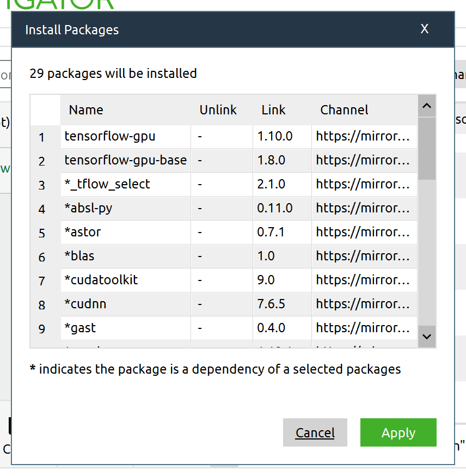Select the tensorflow-gpu package row
This screenshot has width=466, height=476.
pyautogui.click(x=110, y=136)
